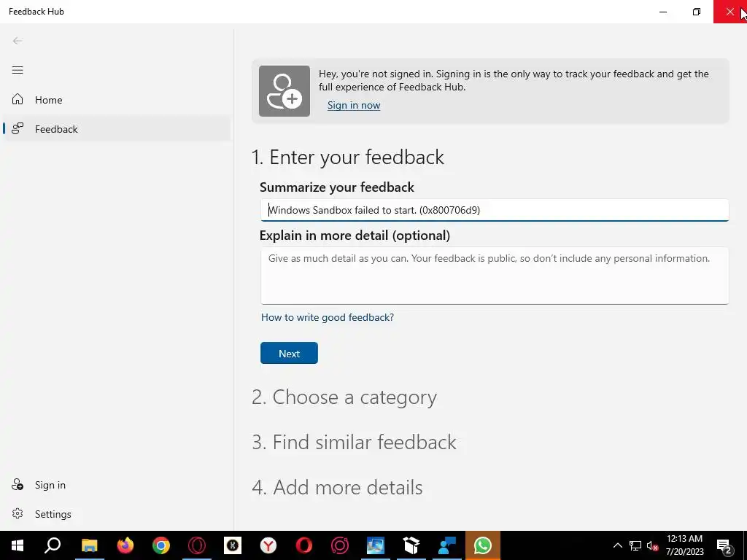
Task: Expand the Choose a category step
Action: (344, 397)
